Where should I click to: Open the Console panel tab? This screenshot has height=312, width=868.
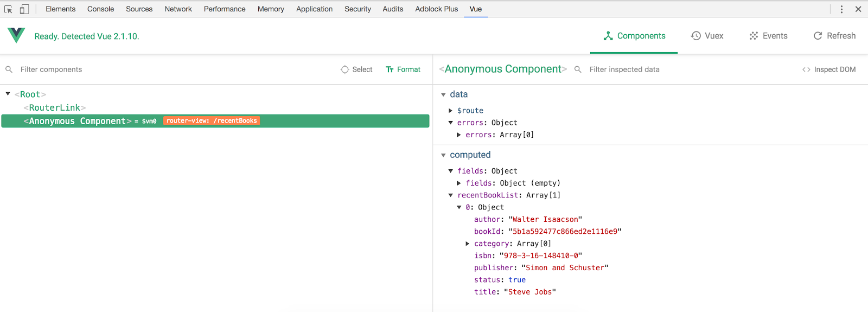(x=100, y=9)
